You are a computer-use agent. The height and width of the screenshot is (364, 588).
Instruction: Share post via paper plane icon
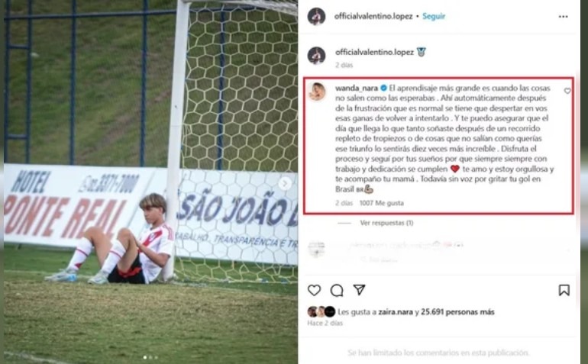(359, 290)
